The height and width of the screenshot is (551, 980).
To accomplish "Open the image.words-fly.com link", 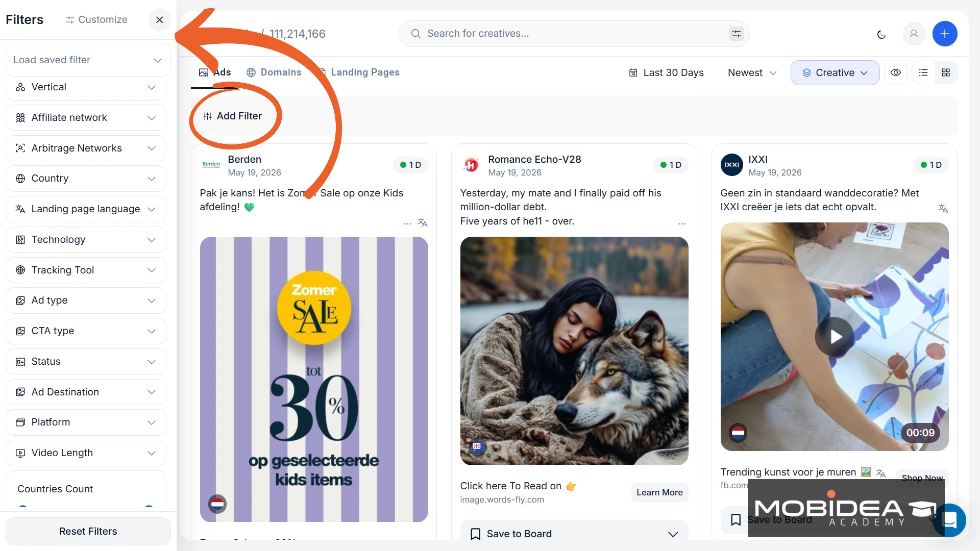I will coord(502,500).
